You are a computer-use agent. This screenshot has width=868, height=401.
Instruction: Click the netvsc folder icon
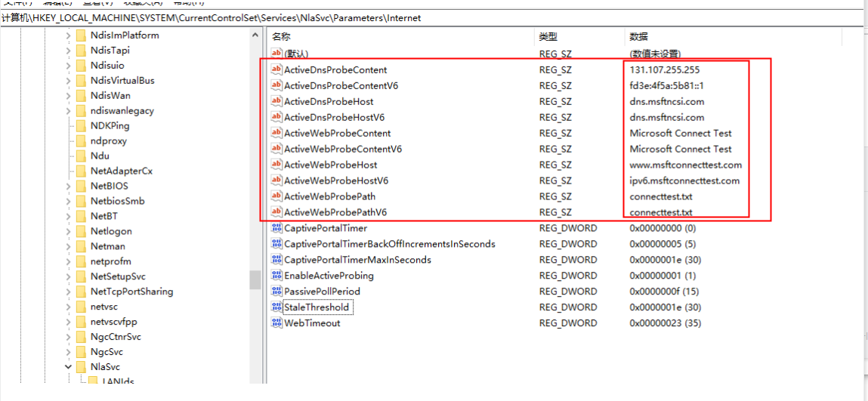pos(82,307)
